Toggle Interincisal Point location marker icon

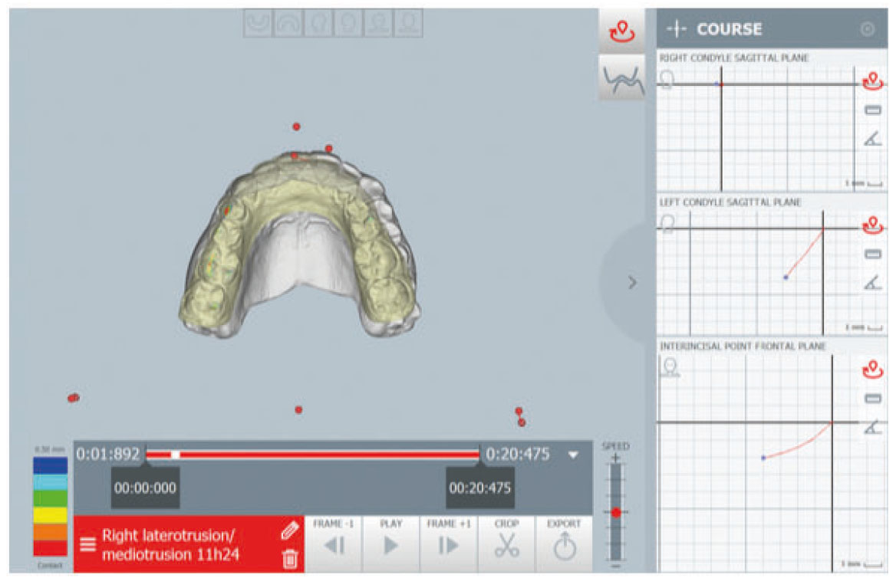tap(872, 370)
